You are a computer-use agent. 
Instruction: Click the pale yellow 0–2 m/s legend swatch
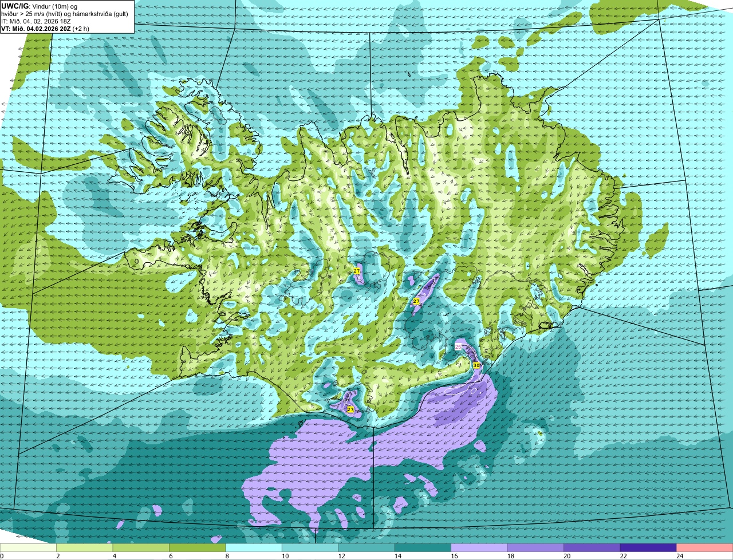point(28,548)
